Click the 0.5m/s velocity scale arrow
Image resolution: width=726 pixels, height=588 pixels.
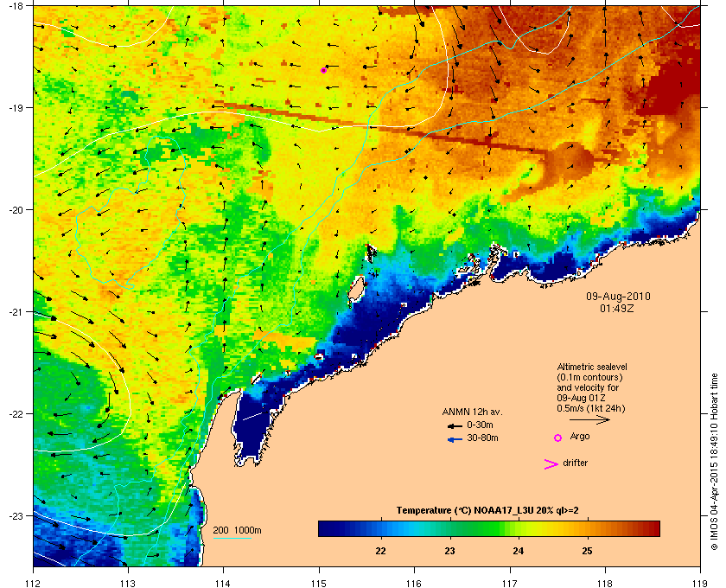589,420
